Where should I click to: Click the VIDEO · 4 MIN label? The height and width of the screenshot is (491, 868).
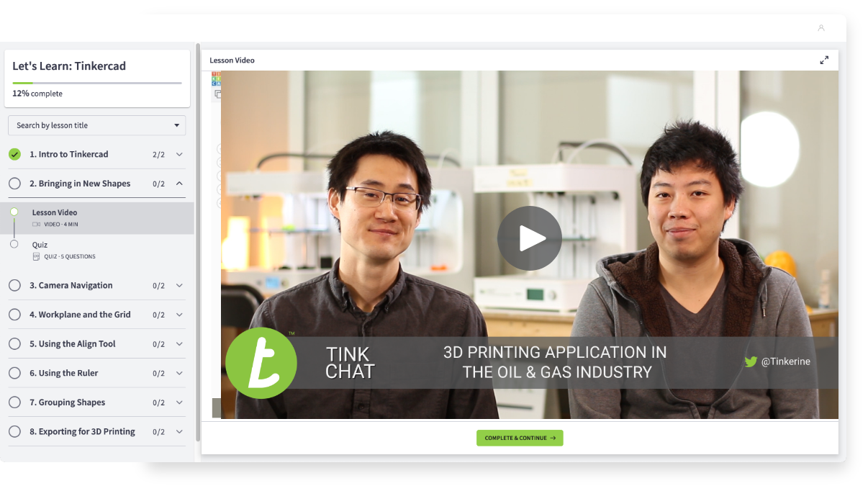61,225
